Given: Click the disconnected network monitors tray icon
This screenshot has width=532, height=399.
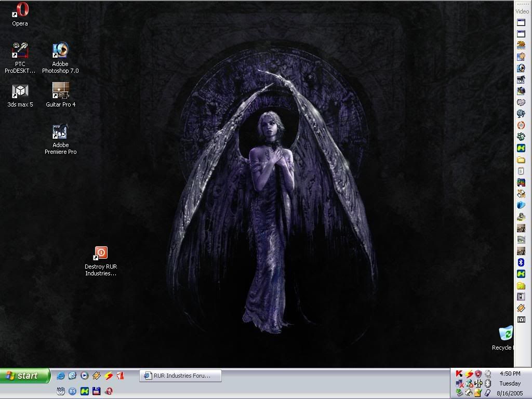Looking at the screenshot, I should 459,384.
